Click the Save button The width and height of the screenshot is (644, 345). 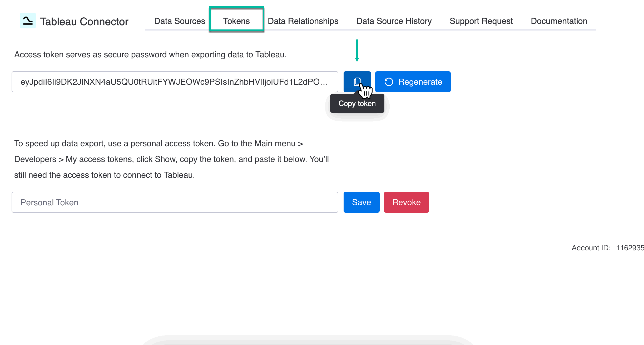[x=361, y=202]
